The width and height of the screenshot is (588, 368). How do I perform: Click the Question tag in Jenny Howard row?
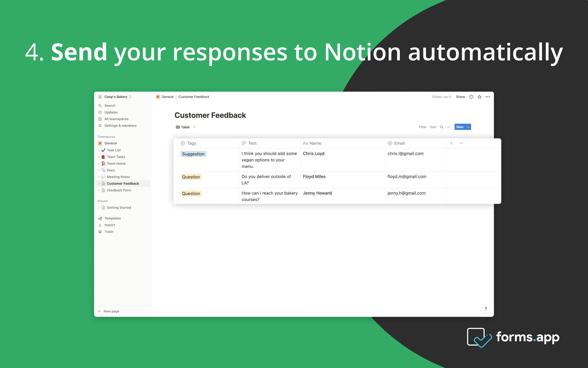coord(191,193)
